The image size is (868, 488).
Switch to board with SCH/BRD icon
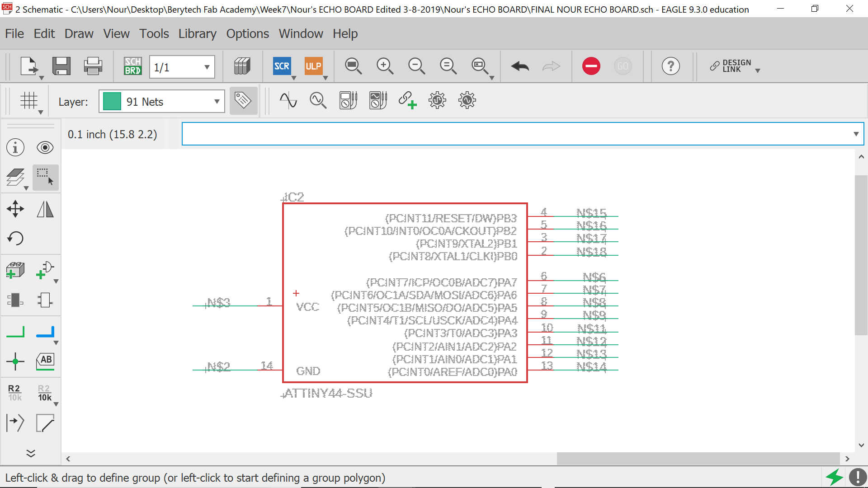(x=133, y=66)
